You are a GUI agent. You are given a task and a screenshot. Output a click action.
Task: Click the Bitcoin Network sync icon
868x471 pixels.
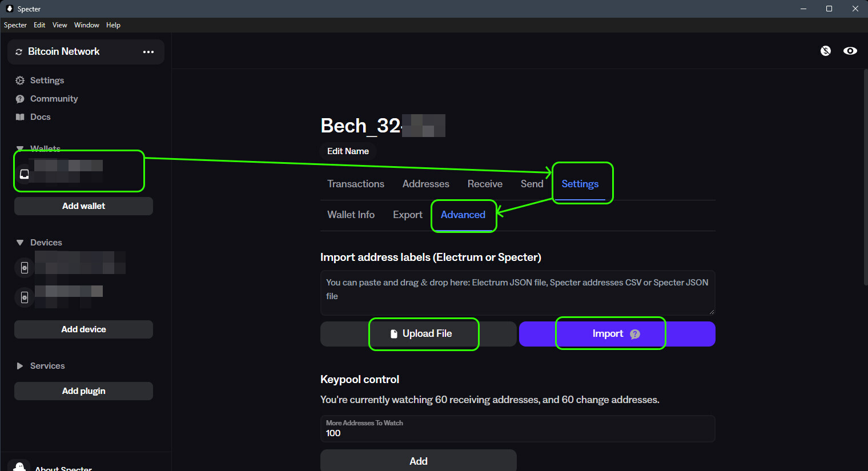click(x=19, y=52)
